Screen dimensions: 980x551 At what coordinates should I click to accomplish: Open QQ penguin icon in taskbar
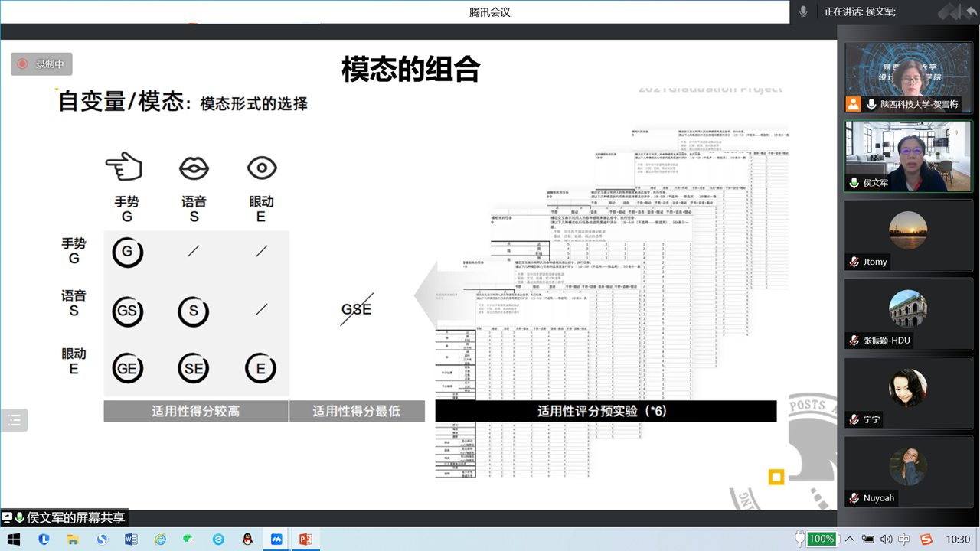point(247,539)
